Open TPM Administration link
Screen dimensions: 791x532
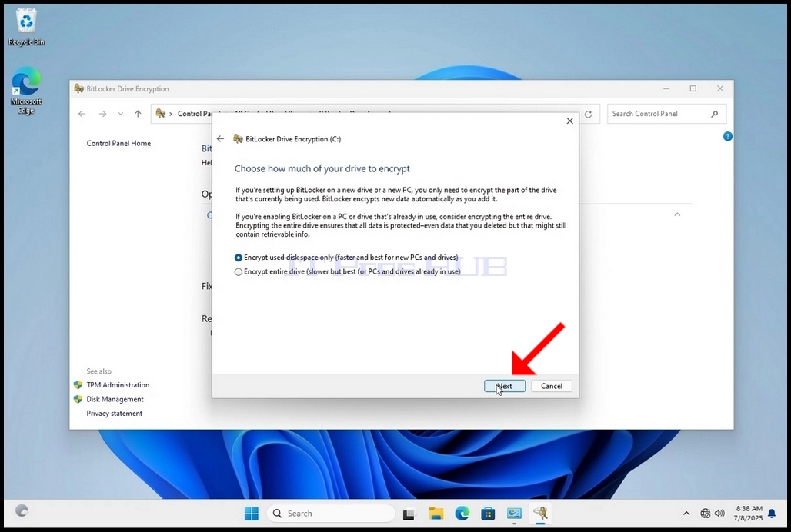pos(118,385)
